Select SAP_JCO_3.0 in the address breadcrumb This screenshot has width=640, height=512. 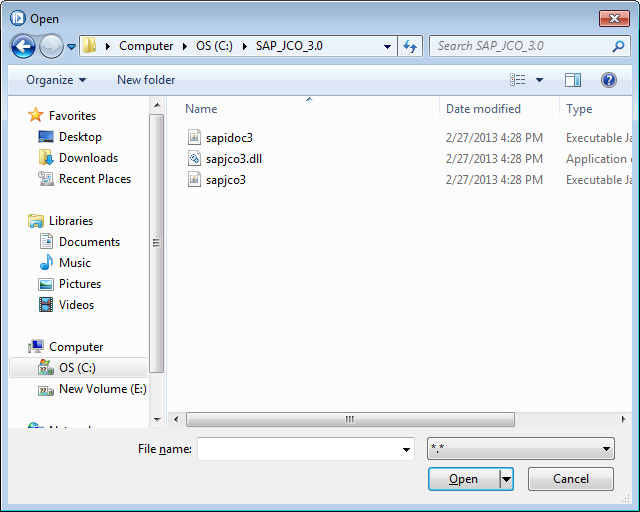[x=289, y=46]
